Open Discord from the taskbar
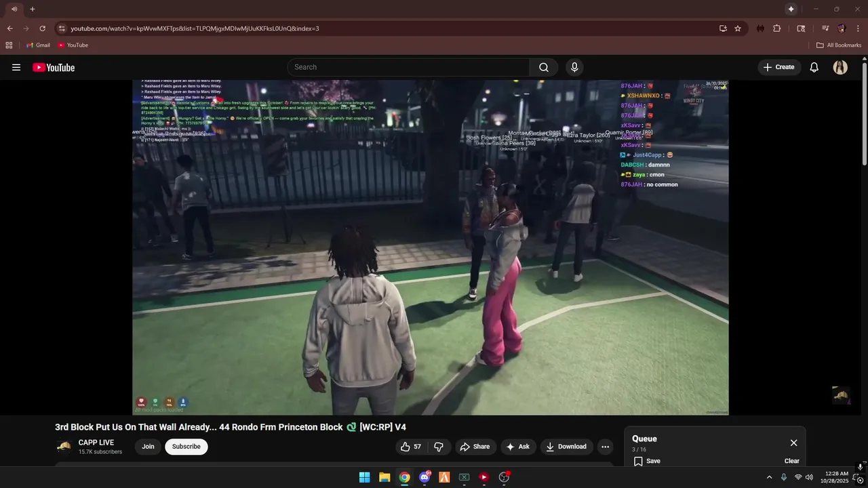This screenshot has height=488, width=868. 425,477
